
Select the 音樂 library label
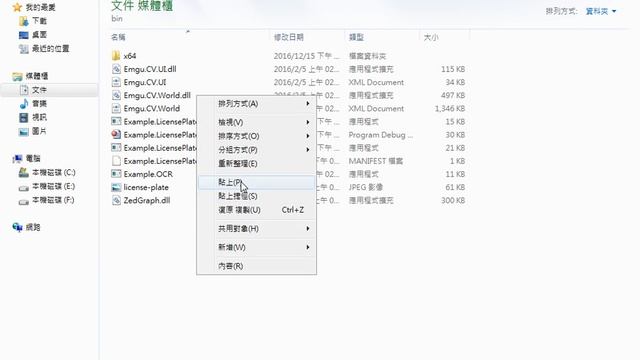click(39, 104)
